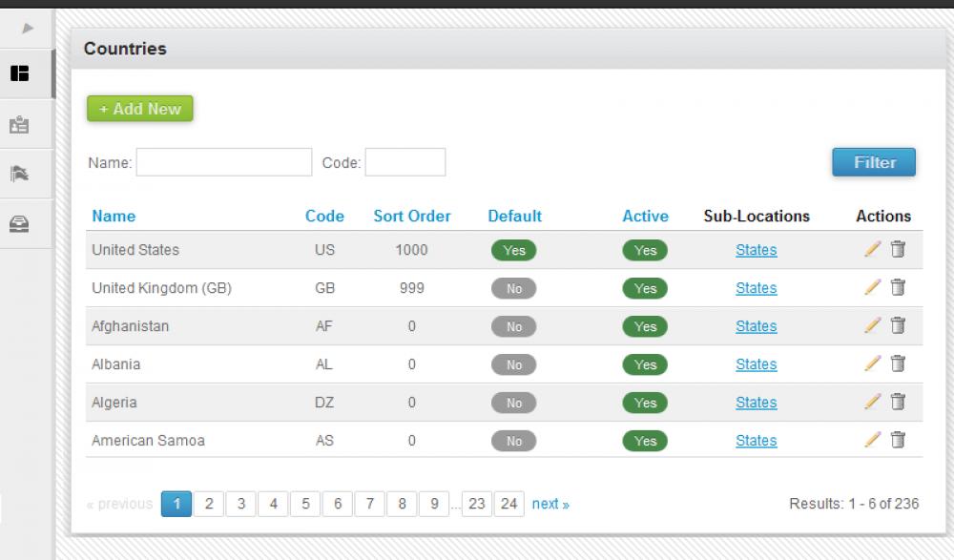Viewport: 954px width, 560px height.
Task: Open the inbox tray sidebar icon
Action: [28, 222]
